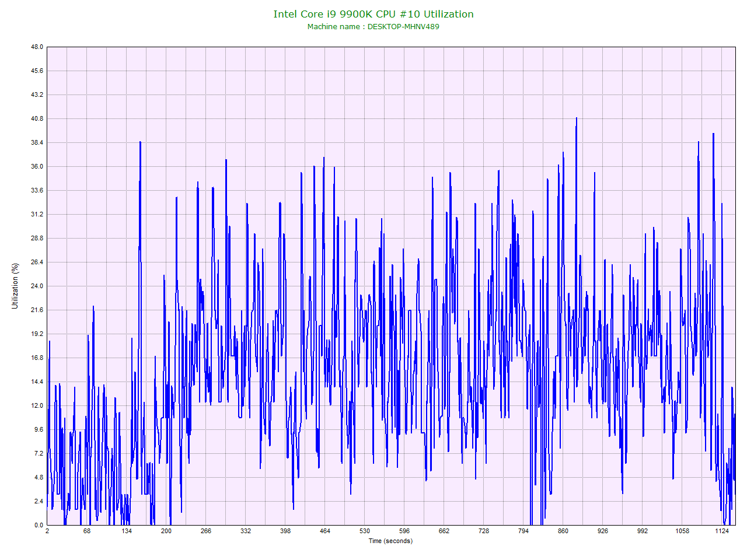
Task: Click the time axis tick label "200"
Action: tap(166, 531)
